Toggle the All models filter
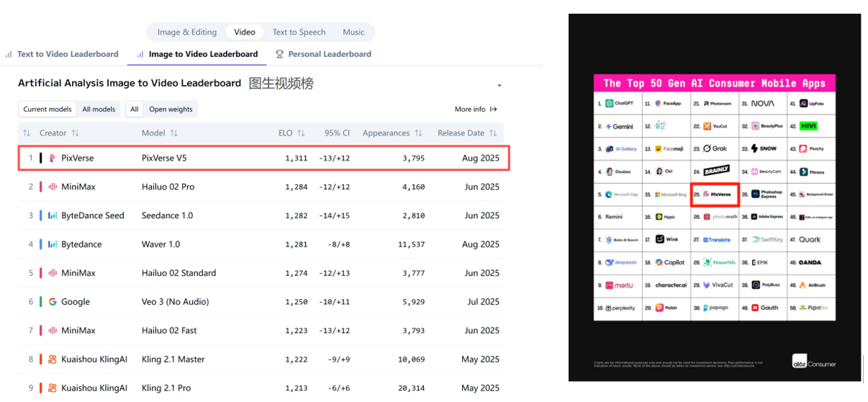Image resolution: width=868 pixels, height=402 pixels. click(x=99, y=110)
